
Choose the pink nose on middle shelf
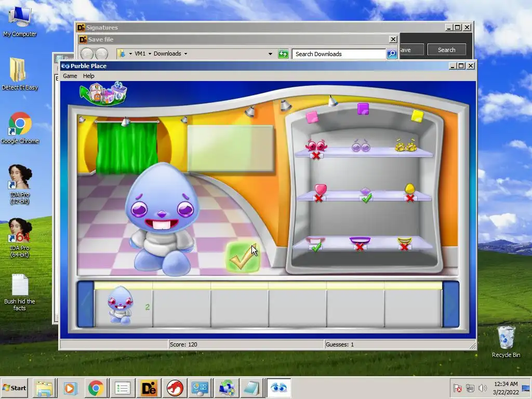pyautogui.click(x=320, y=189)
